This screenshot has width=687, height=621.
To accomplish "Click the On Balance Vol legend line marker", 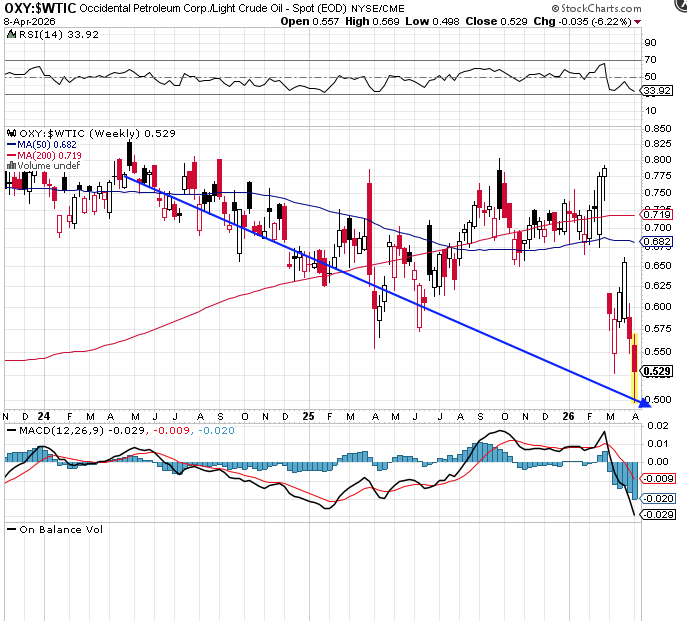I will [x=11, y=530].
